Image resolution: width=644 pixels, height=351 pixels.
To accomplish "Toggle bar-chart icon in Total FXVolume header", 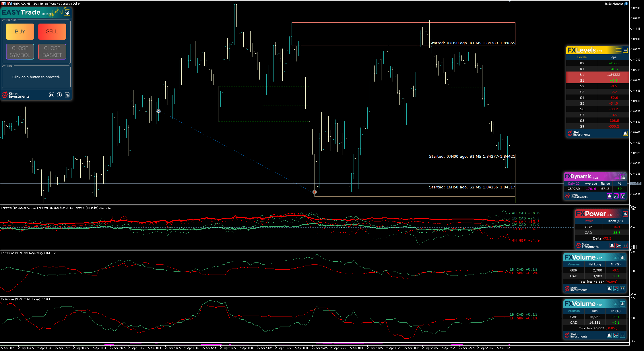I will click(622, 304).
